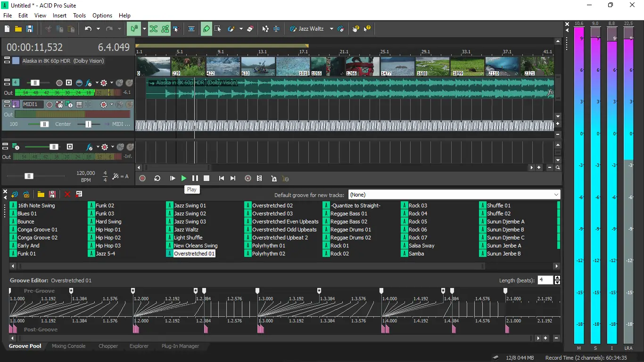Open the Default groove for new tracks dropdown
Image resolution: width=644 pixels, height=362 pixels.
pyautogui.click(x=556, y=195)
